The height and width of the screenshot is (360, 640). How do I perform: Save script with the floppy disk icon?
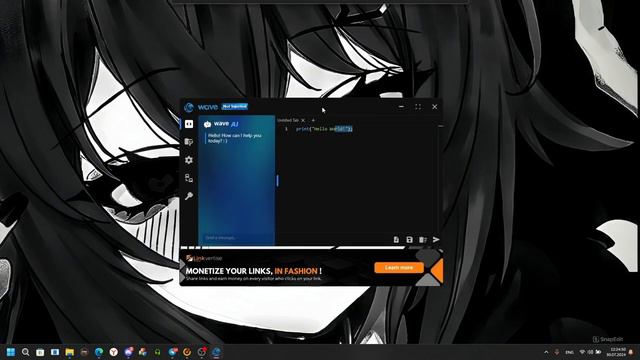[x=409, y=240]
